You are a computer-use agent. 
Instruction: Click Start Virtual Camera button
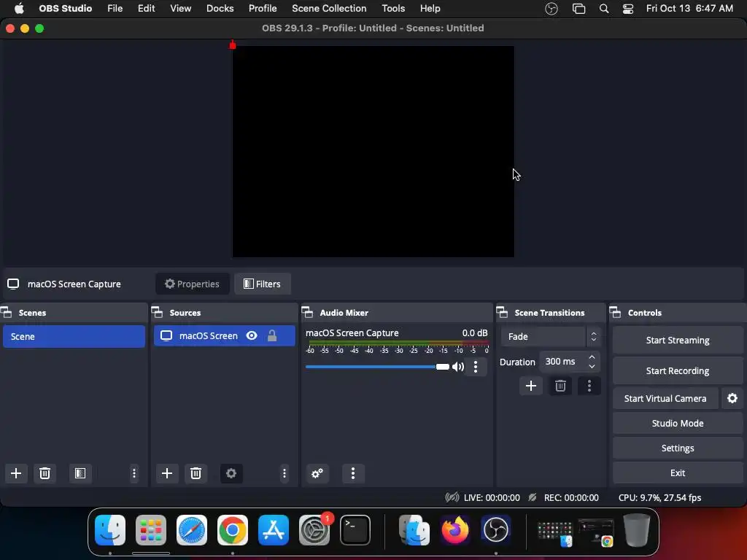tap(665, 399)
